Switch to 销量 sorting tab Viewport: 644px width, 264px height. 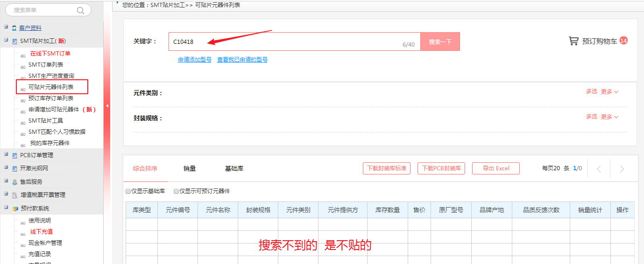coord(190,168)
